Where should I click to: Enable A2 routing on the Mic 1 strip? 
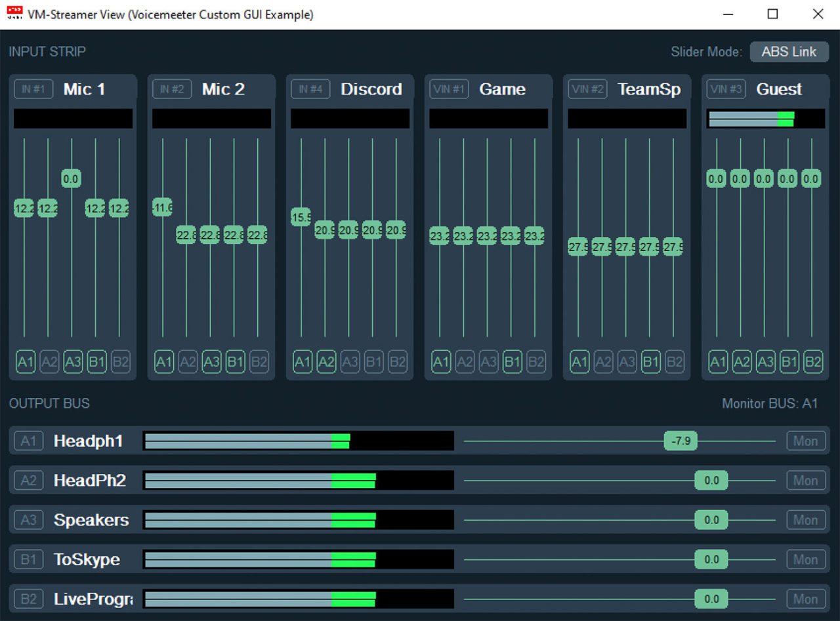(49, 362)
